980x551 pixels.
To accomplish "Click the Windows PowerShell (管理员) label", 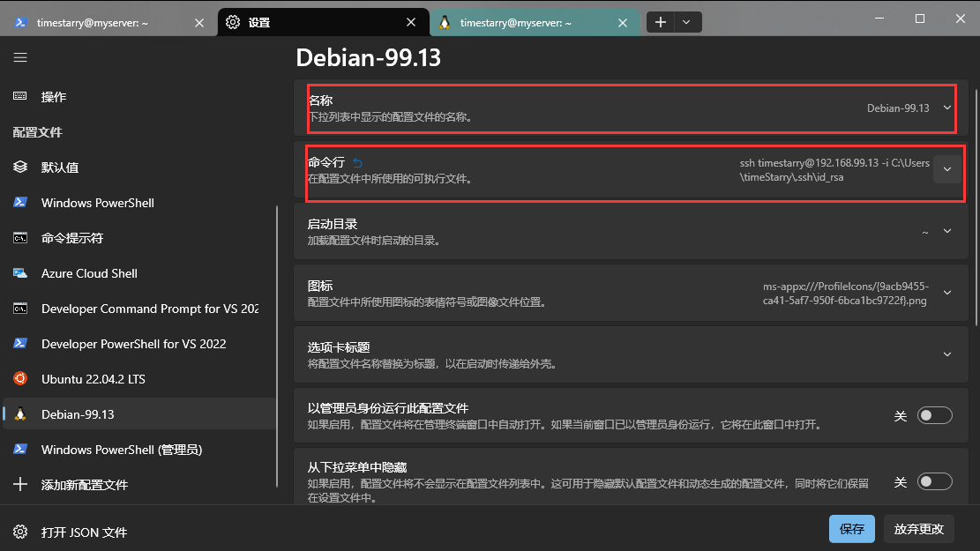I will click(x=122, y=450).
